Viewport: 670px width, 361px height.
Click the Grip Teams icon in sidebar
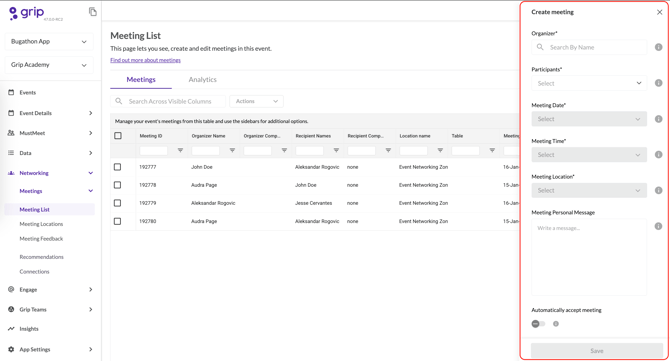(11, 309)
